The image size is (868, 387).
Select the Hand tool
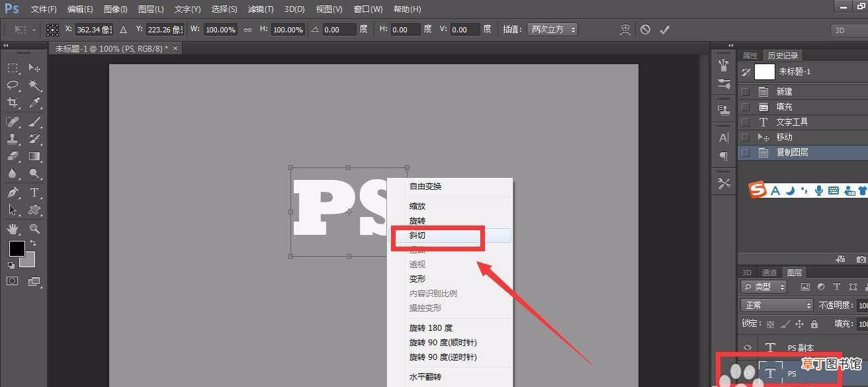coord(13,229)
